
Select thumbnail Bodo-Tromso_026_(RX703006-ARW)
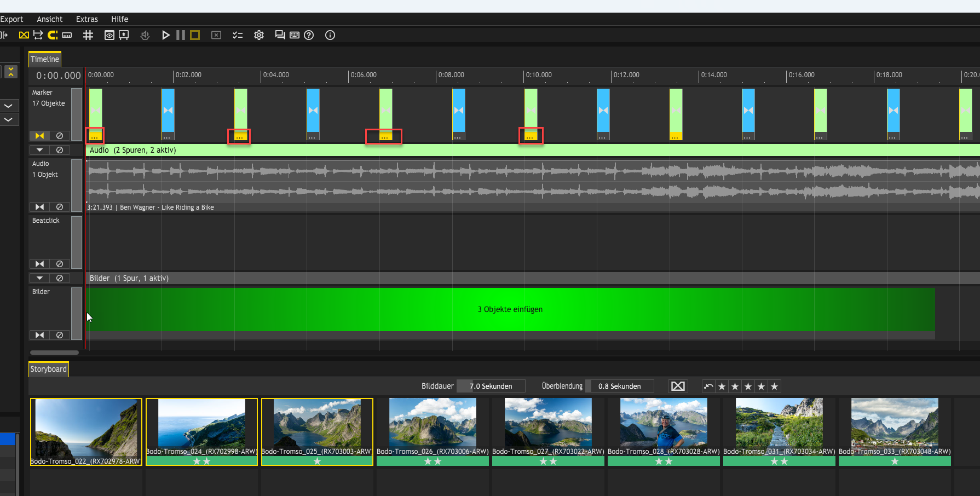pyautogui.click(x=433, y=432)
